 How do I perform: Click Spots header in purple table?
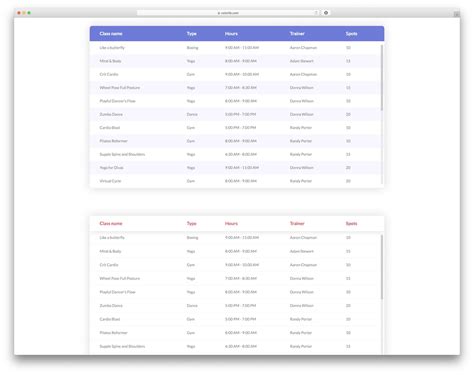351,34
